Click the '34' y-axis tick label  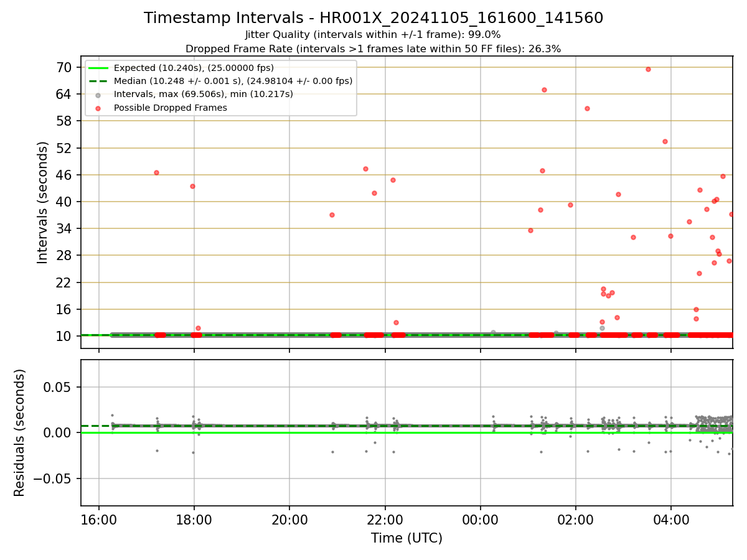[65, 228]
